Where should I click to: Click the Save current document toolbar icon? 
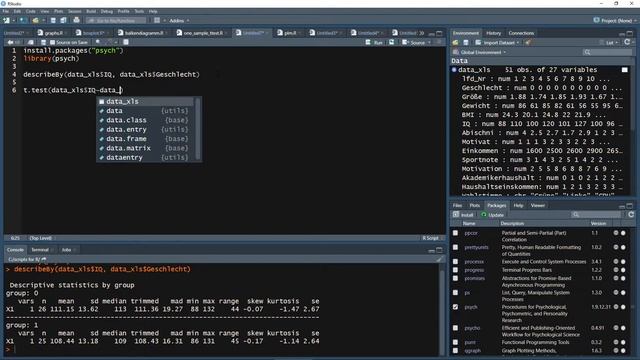click(x=53, y=20)
